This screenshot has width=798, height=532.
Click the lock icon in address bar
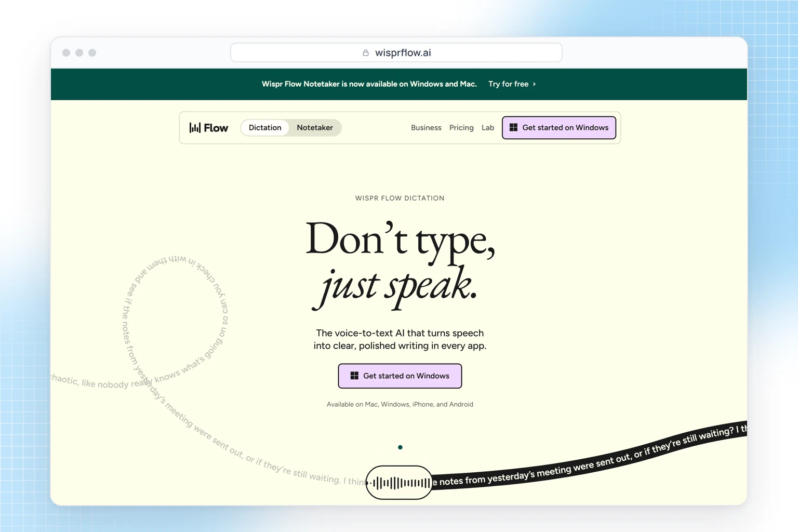point(366,52)
